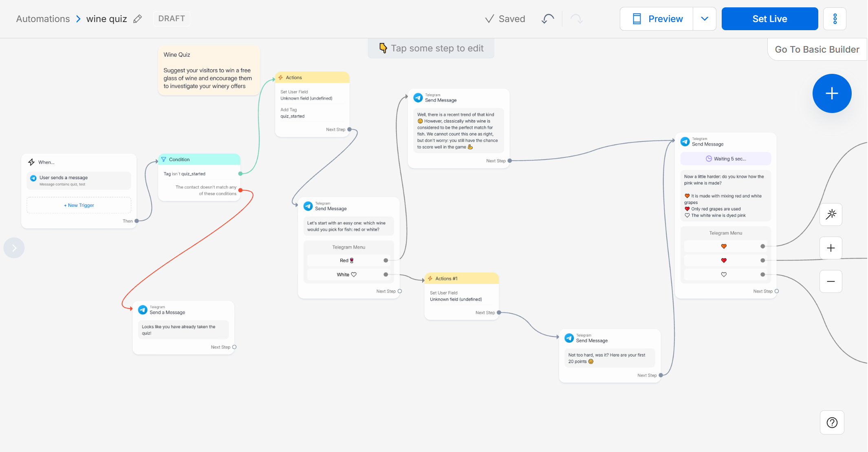Zoom out with the minus button
This screenshot has width=868, height=452.
[831, 281]
